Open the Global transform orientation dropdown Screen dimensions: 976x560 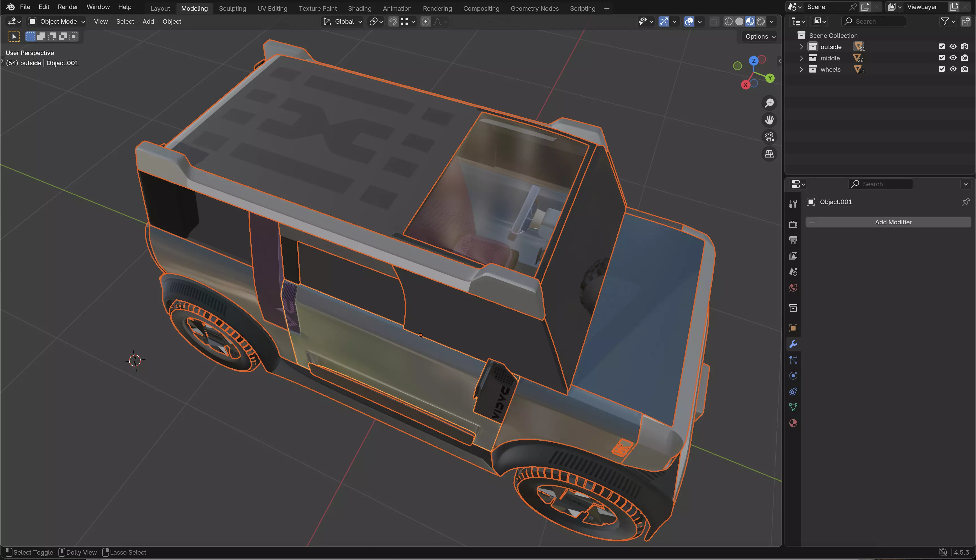[342, 21]
